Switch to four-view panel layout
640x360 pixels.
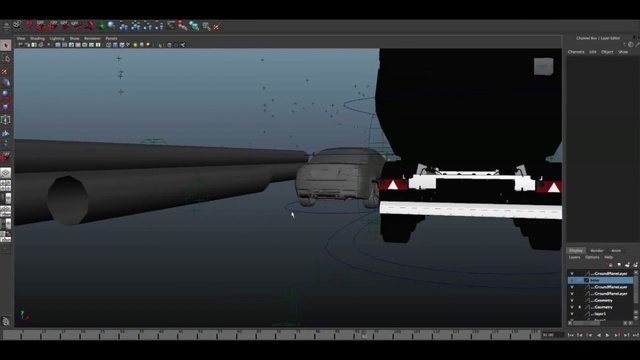pos(6,186)
